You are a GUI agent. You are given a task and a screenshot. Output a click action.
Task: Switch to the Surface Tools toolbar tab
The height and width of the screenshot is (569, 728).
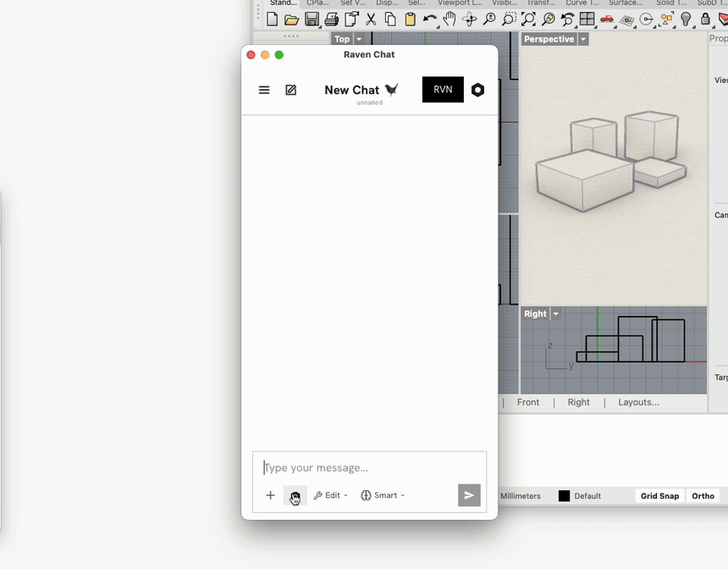626,3
